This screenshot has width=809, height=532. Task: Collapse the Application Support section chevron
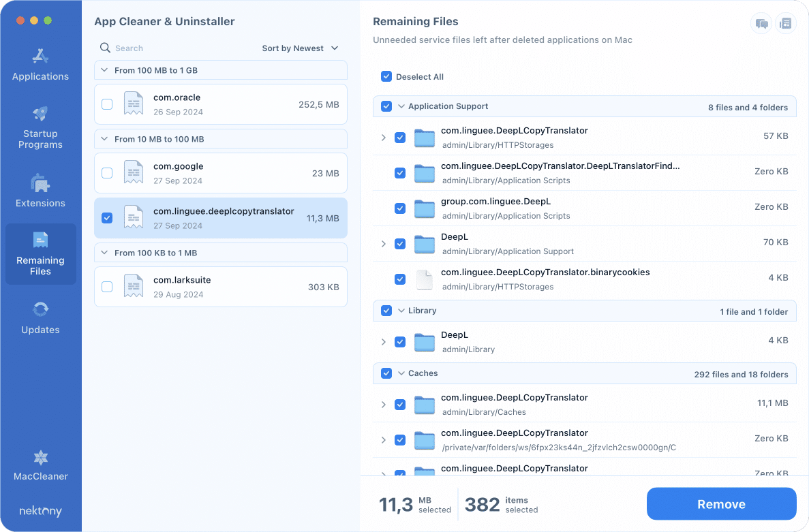pyautogui.click(x=401, y=106)
